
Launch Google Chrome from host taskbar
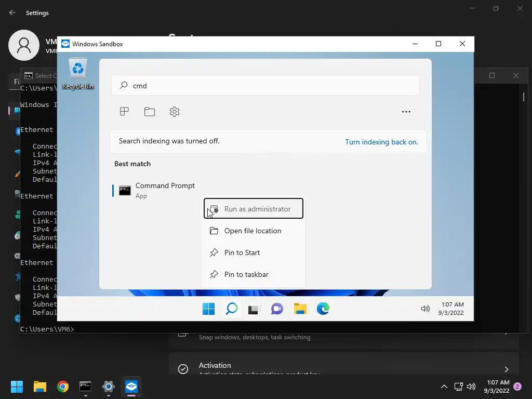click(62, 387)
